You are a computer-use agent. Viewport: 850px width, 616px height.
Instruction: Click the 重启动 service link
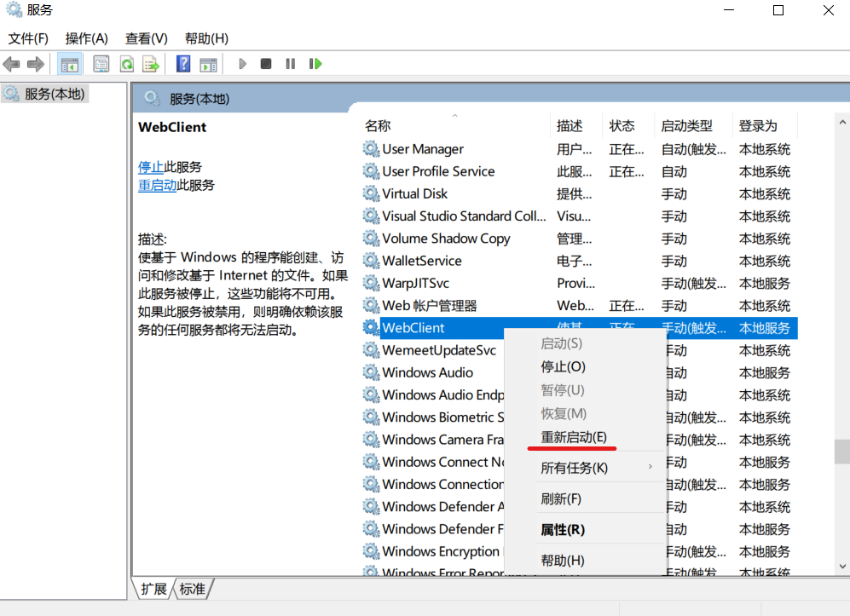coord(157,186)
